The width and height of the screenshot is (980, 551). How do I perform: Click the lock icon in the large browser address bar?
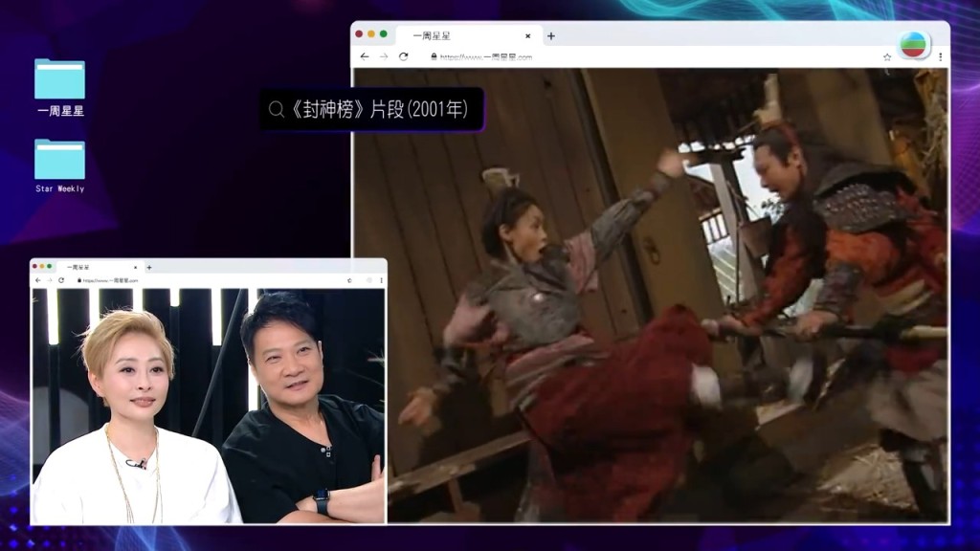click(434, 56)
